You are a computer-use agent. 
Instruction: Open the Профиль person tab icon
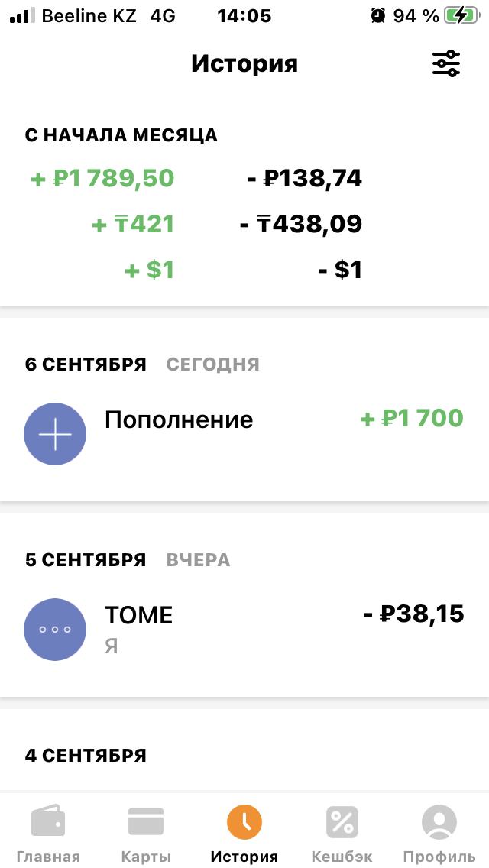(x=439, y=822)
